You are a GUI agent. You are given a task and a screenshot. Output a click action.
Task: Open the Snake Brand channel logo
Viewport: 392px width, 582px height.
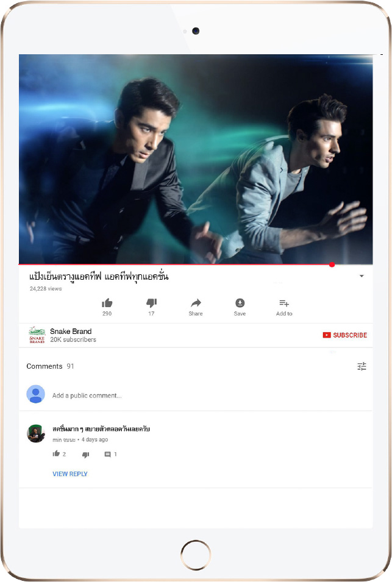coord(37,335)
